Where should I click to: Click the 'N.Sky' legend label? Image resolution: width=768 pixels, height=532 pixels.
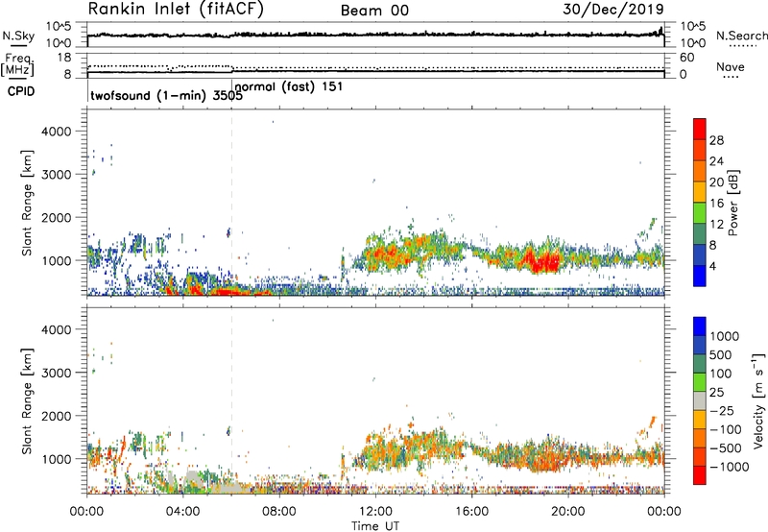click(x=18, y=36)
